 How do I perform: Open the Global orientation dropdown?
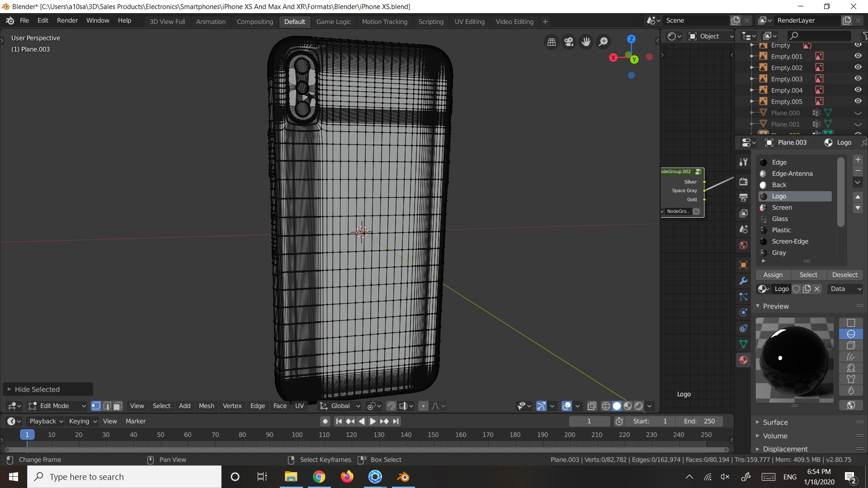coord(340,406)
